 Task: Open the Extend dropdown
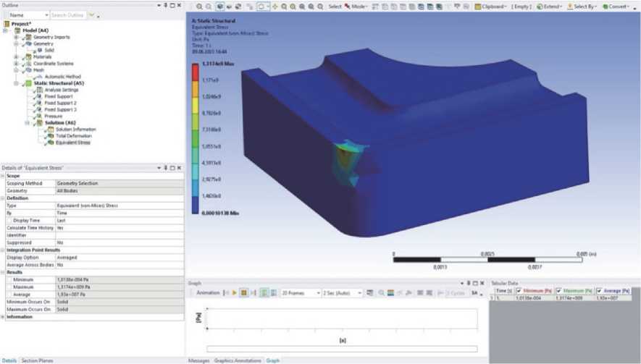(550, 7)
